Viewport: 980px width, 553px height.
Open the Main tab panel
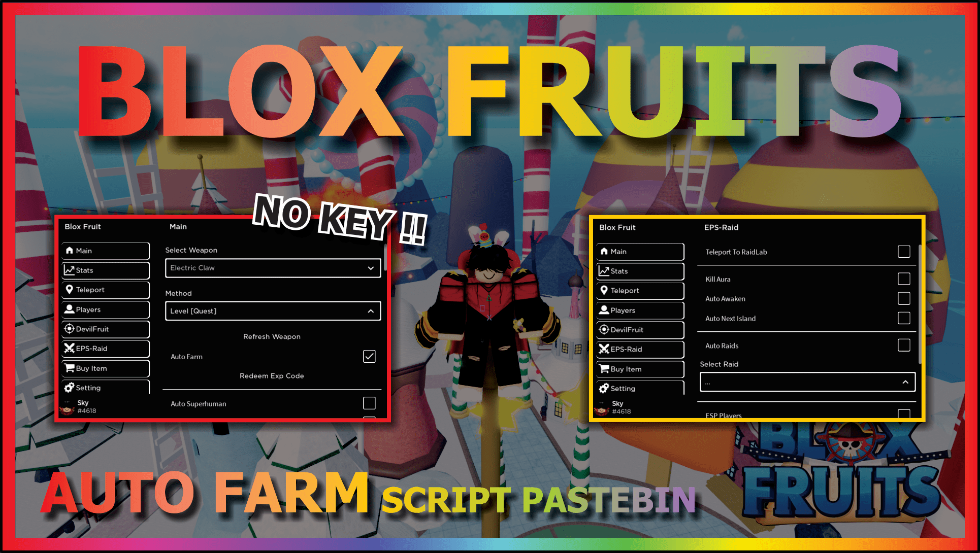click(105, 251)
